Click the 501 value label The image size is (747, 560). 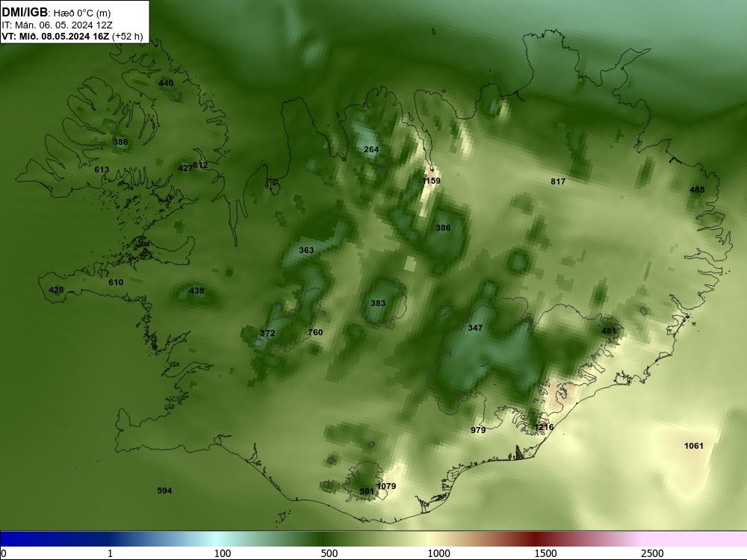pos(367,491)
